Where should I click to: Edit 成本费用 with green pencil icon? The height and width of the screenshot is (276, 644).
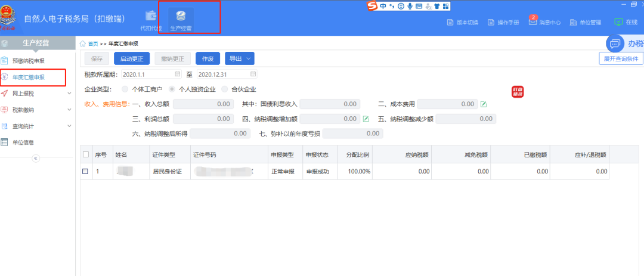point(484,104)
